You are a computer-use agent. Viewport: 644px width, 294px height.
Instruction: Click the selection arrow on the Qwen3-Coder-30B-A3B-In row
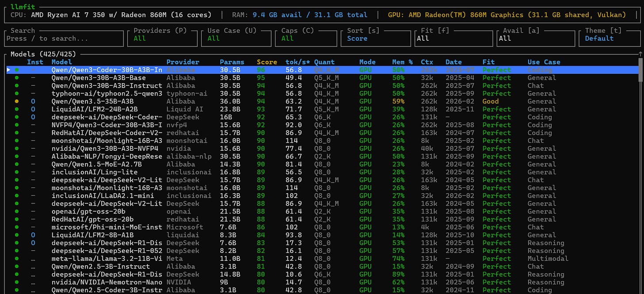(x=8, y=70)
